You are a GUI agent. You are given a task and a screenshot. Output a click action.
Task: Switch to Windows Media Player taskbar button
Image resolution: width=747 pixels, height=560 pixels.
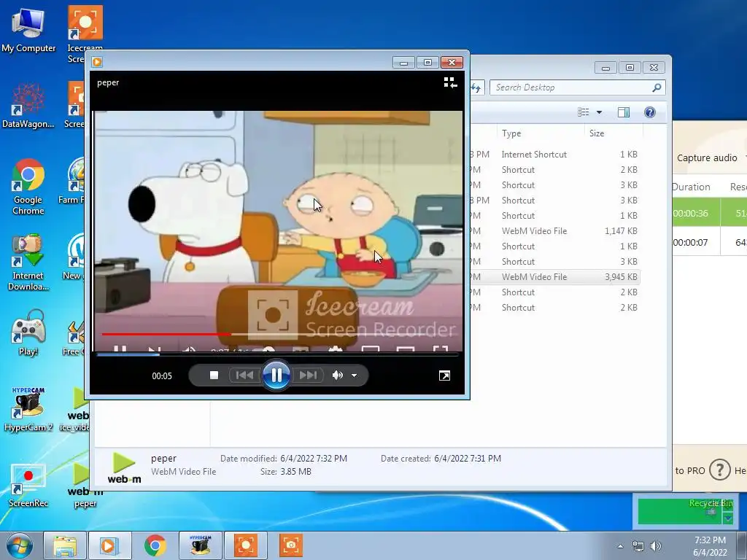(109, 545)
